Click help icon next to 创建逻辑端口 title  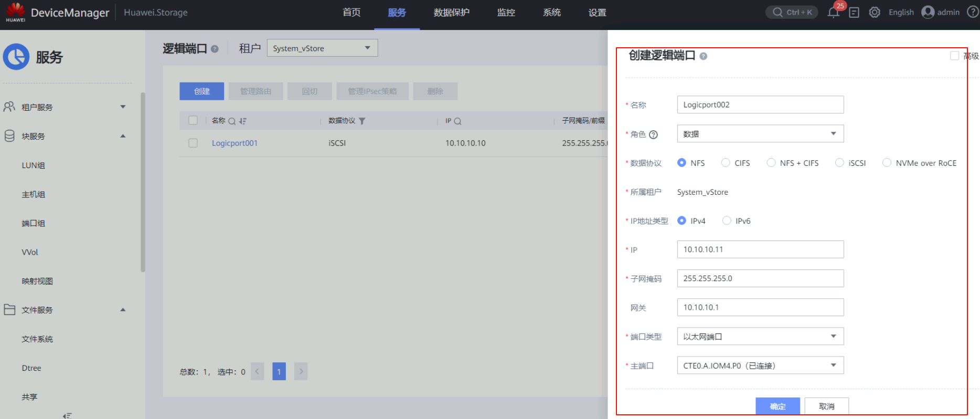click(704, 56)
